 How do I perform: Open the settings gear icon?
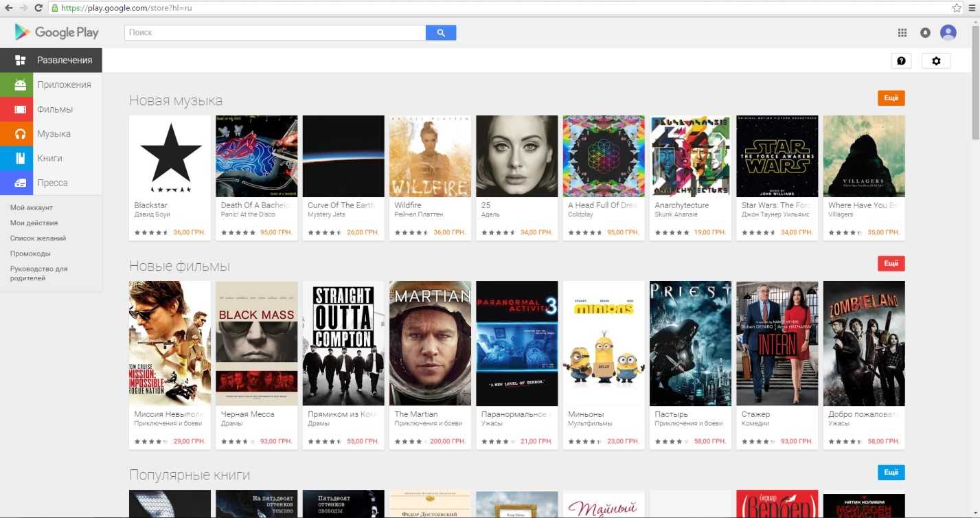click(935, 60)
